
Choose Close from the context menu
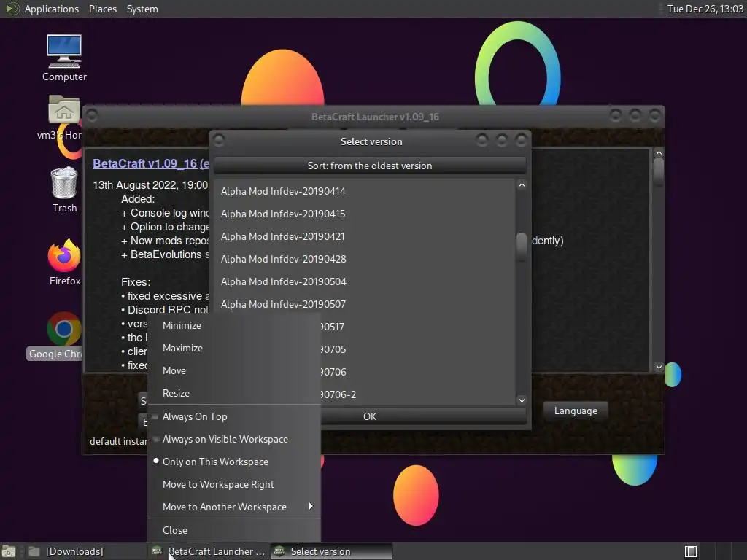pyautogui.click(x=234, y=531)
